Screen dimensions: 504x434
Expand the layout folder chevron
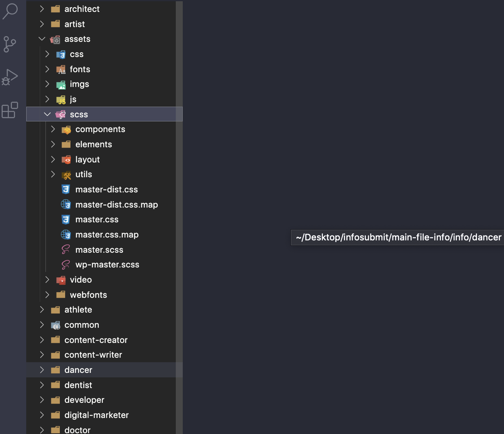coord(53,160)
